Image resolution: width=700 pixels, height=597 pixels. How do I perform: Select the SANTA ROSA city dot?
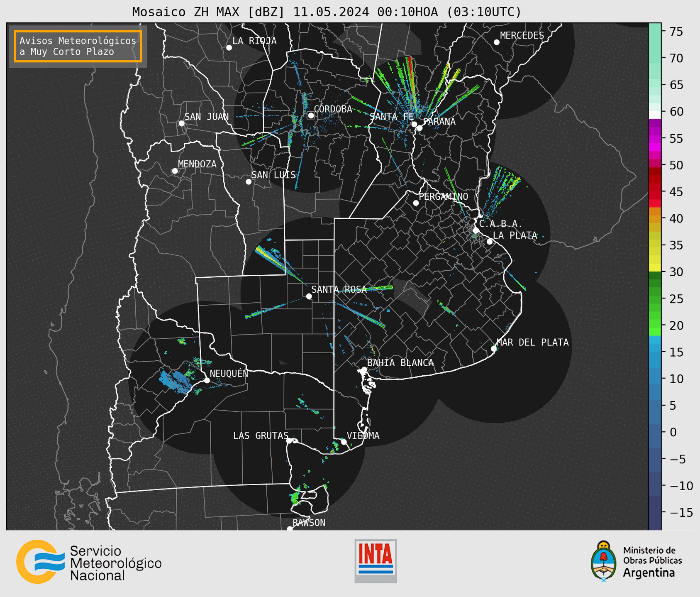[309, 296]
